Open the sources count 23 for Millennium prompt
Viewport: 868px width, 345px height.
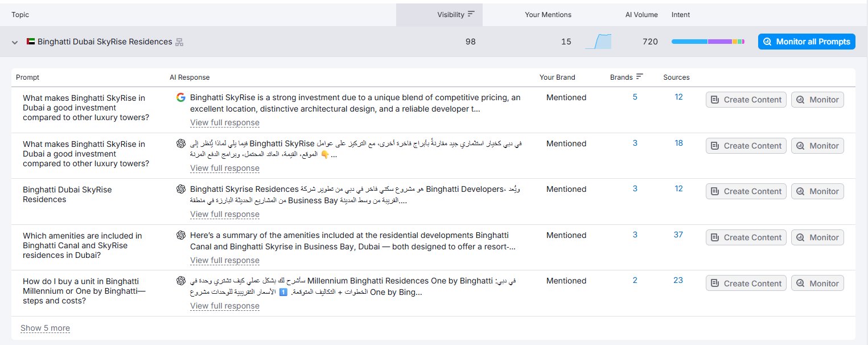(678, 280)
